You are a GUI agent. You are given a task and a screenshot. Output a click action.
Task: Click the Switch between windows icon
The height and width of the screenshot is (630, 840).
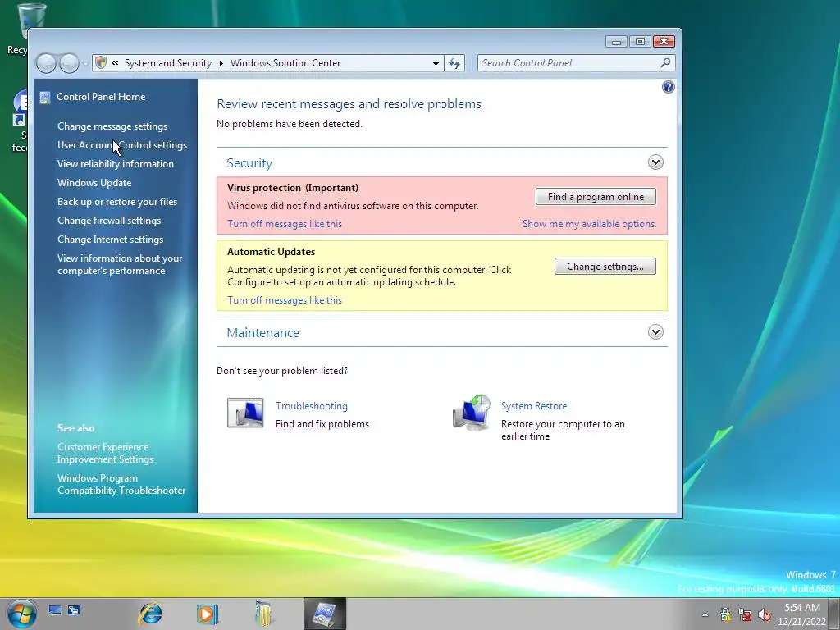[74, 609]
